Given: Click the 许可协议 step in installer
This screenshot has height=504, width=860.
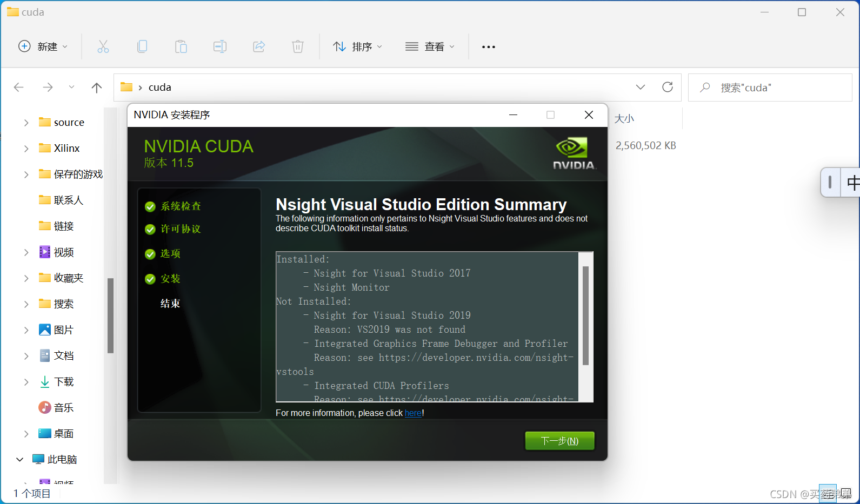Looking at the screenshot, I should 181,229.
